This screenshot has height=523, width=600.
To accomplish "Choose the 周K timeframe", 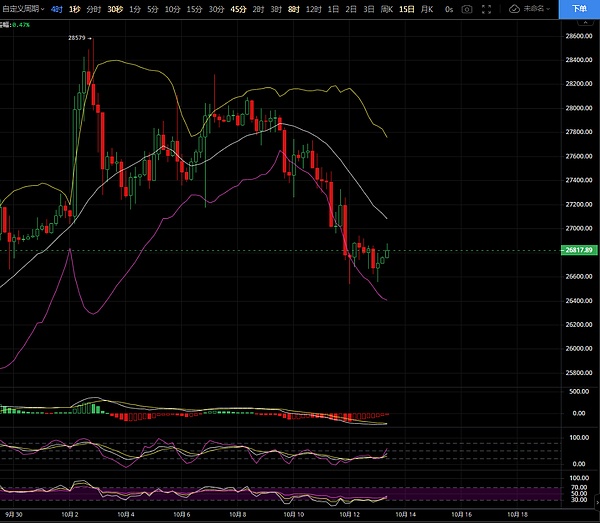I will pyautogui.click(x=386, y=8).
